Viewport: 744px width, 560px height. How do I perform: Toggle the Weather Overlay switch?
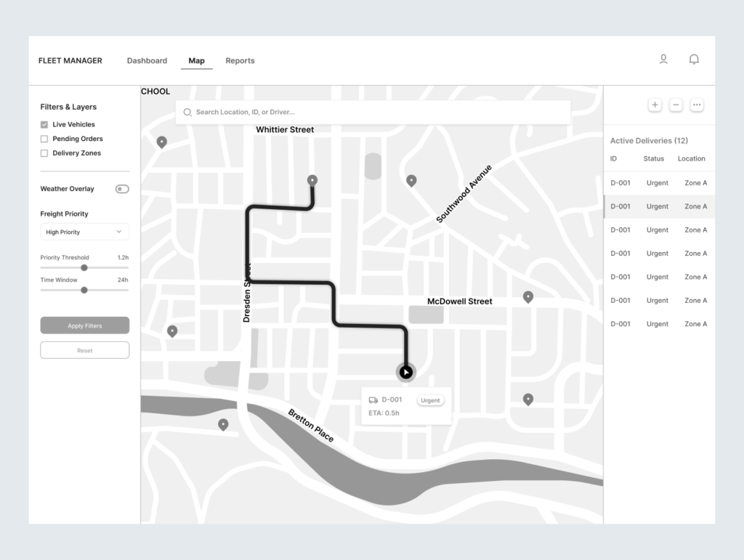pos(122,189)
